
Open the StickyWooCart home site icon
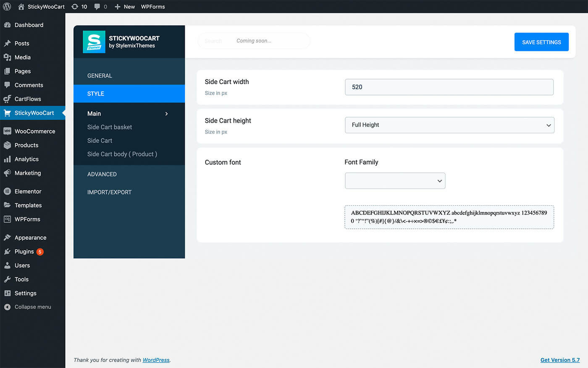click(21, 6)
